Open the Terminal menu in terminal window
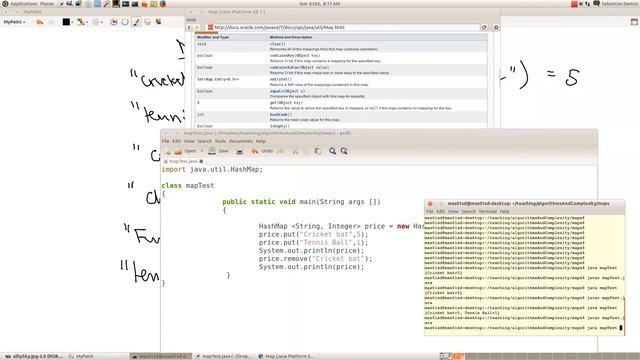Image resolution: width=640 pixels, height=360 pixels. pos(488,211)
